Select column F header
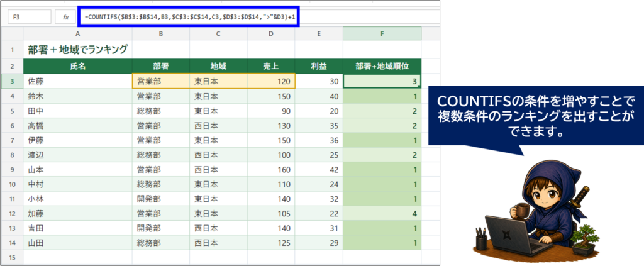 pos(382,34)
